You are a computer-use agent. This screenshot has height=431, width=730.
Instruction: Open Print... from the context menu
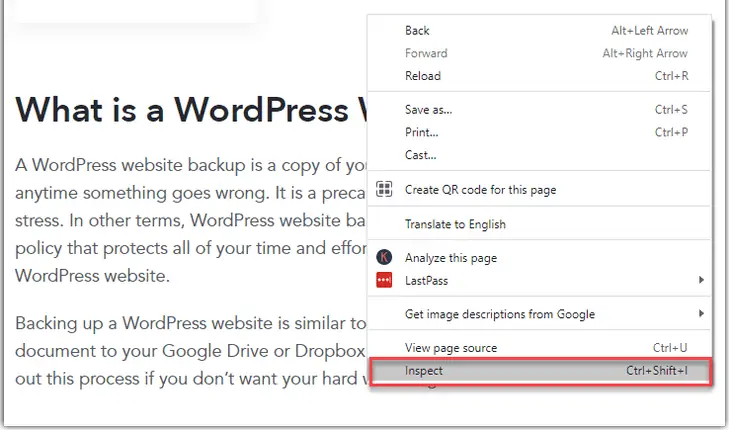click(x=539, y=132)
